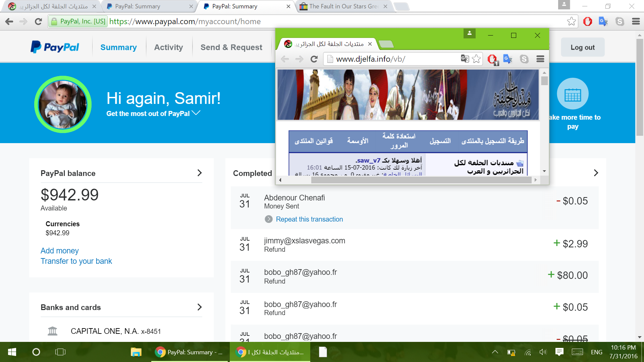Switch to the inactive PayPal: Summary tab
644x362 pixels.
click(149, 6)
